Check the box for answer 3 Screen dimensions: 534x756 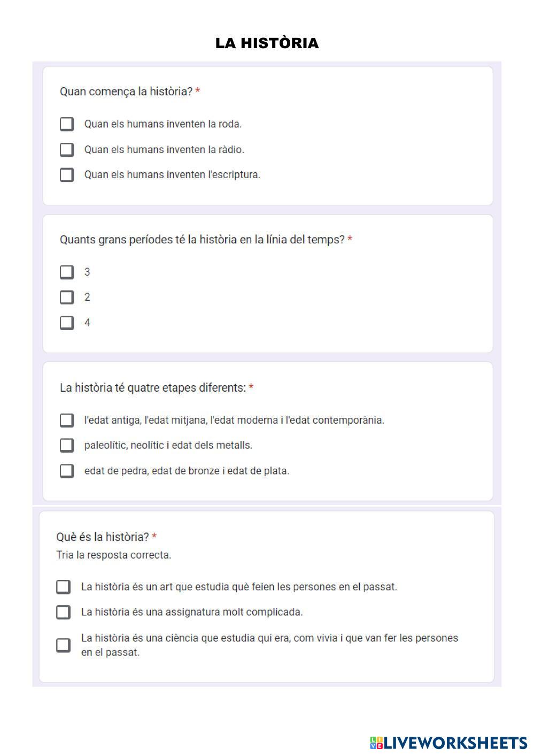coord(67,272)
